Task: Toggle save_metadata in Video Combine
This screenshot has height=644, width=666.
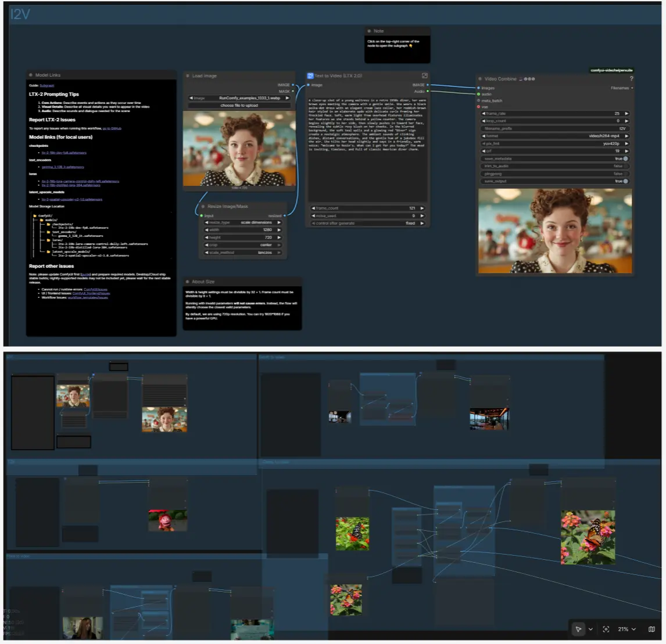Action: click(555, 159)
